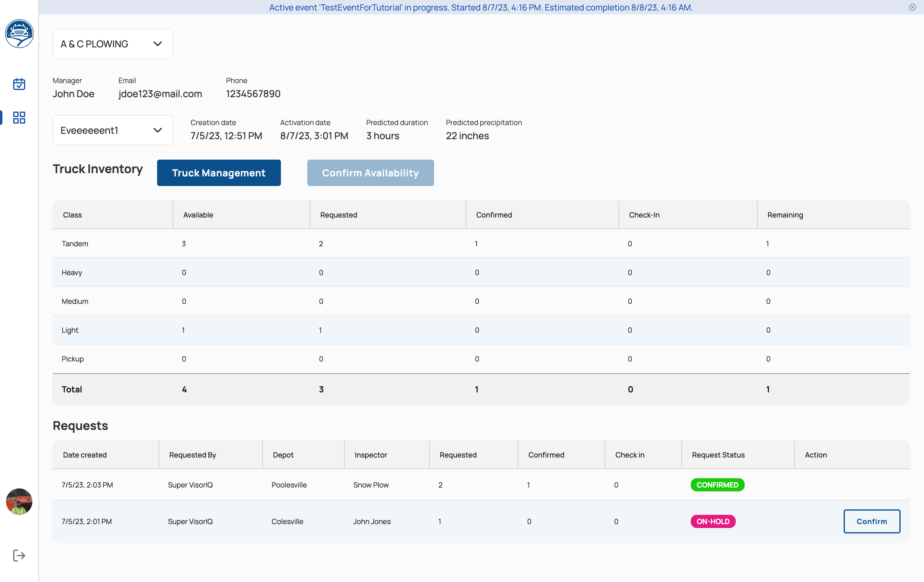Click the Remaining column header
The height and width of the screenshot is (582, 924).
(785, 214)
